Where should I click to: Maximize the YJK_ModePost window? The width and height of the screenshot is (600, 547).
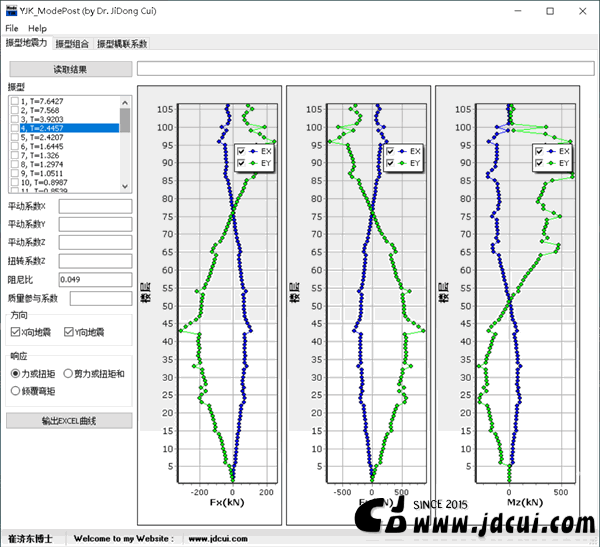point(550,11)
